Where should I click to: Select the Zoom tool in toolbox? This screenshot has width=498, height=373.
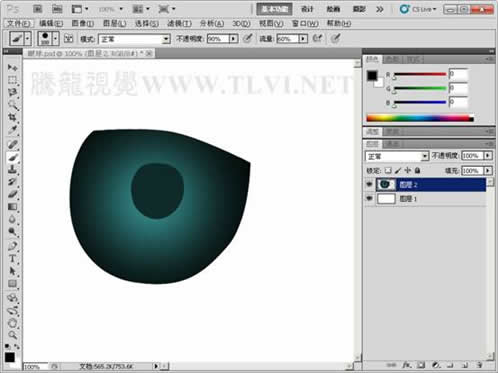click(12, 335)
